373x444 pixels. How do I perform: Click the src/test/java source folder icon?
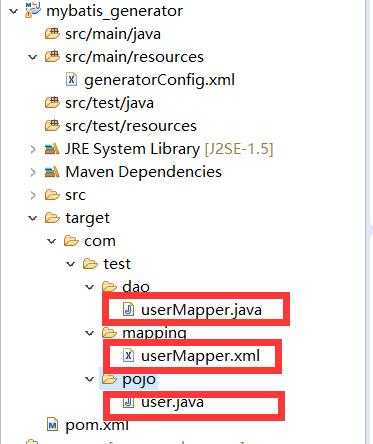click(52, 103)
